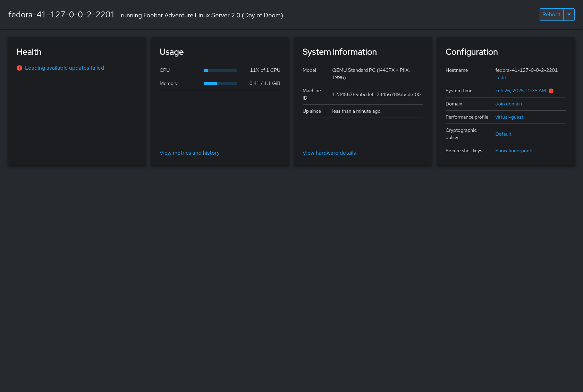Click the System information heading
This screenshot has height=392, width=583.
340,52
